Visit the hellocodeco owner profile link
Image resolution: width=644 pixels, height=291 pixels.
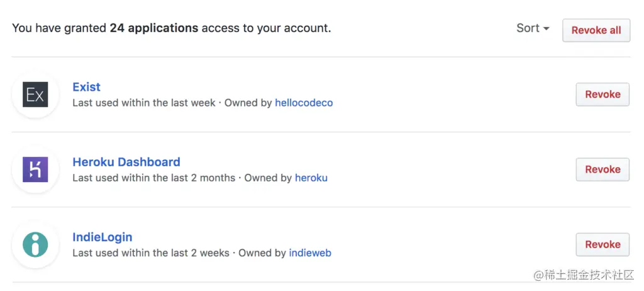click(x=304, y=103)
